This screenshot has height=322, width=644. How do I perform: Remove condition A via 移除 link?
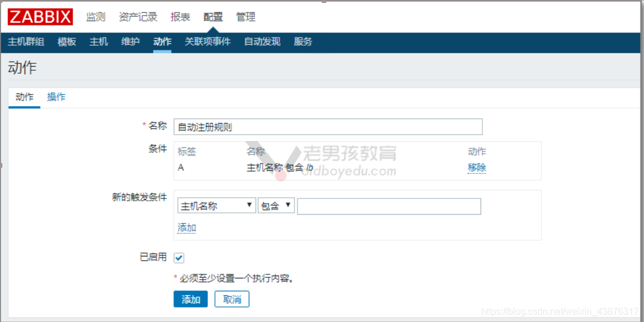point(477,167)
